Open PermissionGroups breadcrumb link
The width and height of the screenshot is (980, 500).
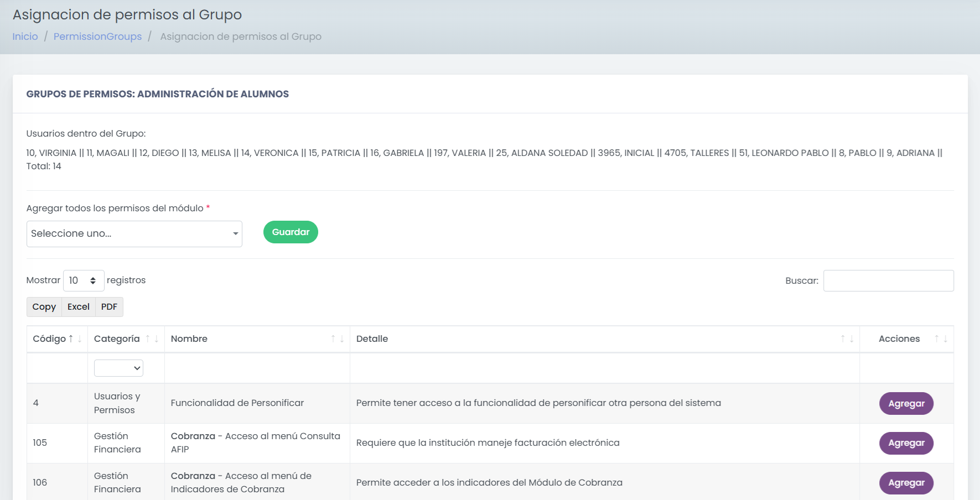pos(97,37)
